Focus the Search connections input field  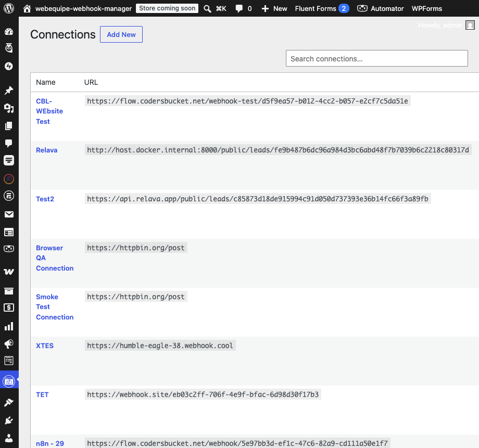tap(376, 58)
